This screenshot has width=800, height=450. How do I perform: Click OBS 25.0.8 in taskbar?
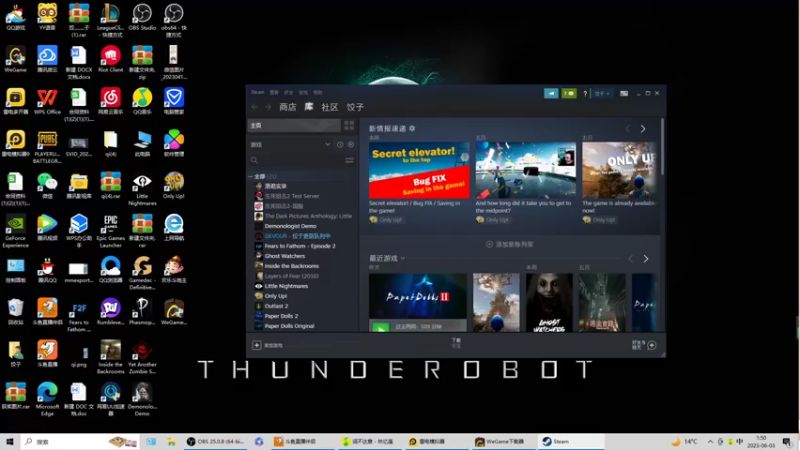click(215, 442)
